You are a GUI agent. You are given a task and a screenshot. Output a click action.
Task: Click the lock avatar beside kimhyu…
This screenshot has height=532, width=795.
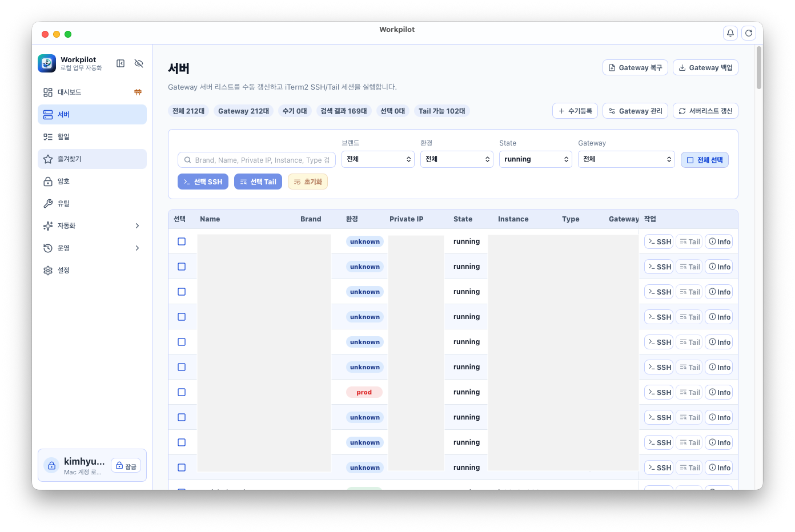pyautogui.click(x=51, y=466)
